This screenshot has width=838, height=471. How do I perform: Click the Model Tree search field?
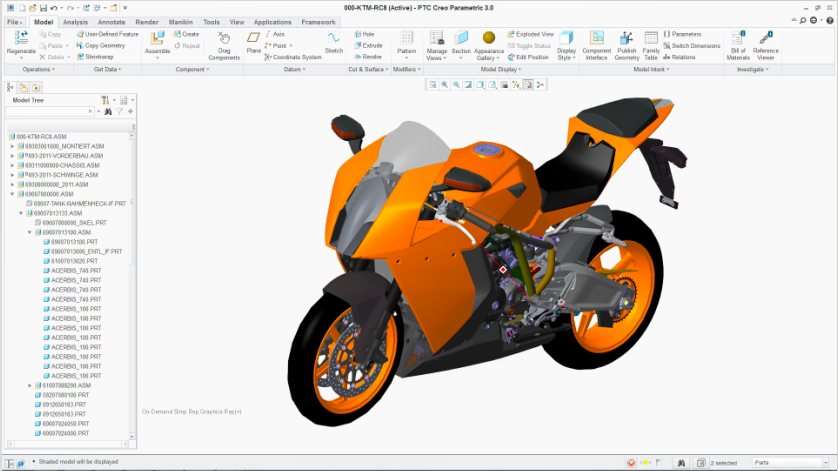pyautogui.click(x=49, y=111)
